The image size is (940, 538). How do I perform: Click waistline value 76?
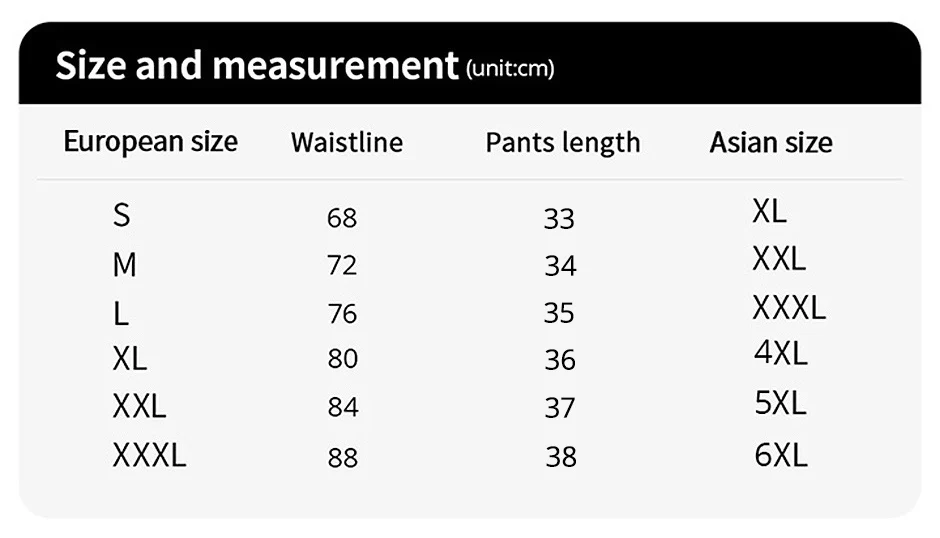pyautogui.click(x=342, y=314)
